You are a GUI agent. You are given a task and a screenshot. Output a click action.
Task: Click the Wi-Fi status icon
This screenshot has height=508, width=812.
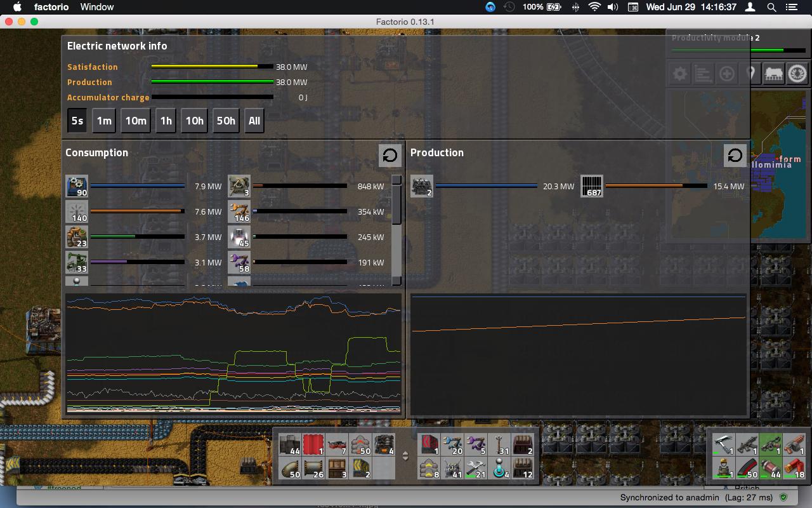[594, 7]
